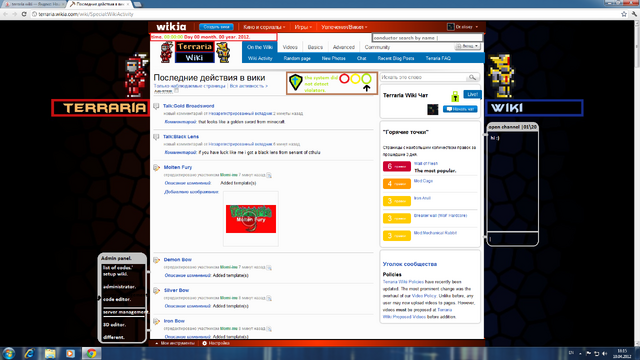640x360 pixels.
Task: Open Wall of Flesh hot spot link
Action: pos(426,164)
